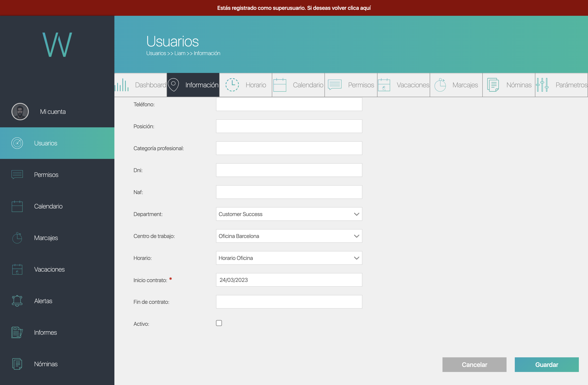
Task: Expand the Horario schedule dropdown
Action: coord(289,258)
